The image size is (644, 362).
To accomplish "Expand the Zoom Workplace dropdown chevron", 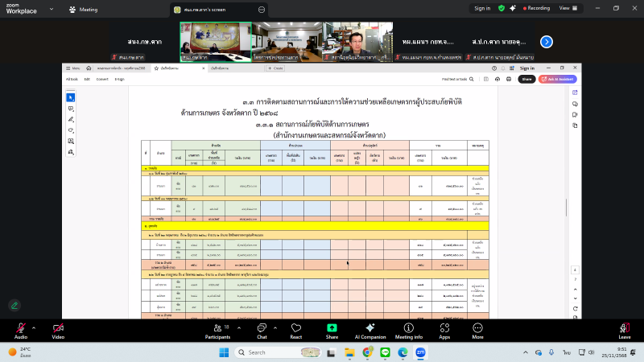I will point(53,10).
